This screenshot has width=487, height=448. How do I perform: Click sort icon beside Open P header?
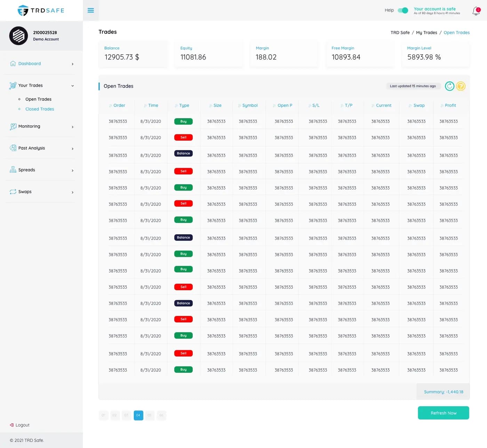[x=274, y=105]
